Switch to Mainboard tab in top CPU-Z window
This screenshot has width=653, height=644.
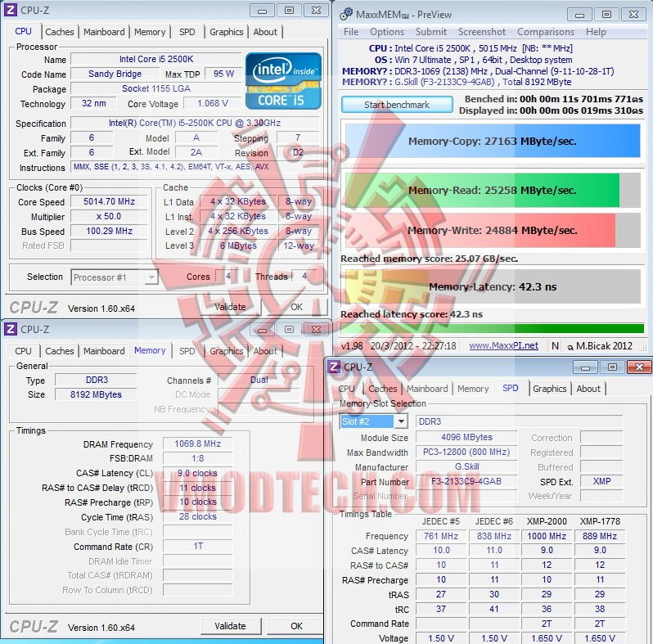104,32
